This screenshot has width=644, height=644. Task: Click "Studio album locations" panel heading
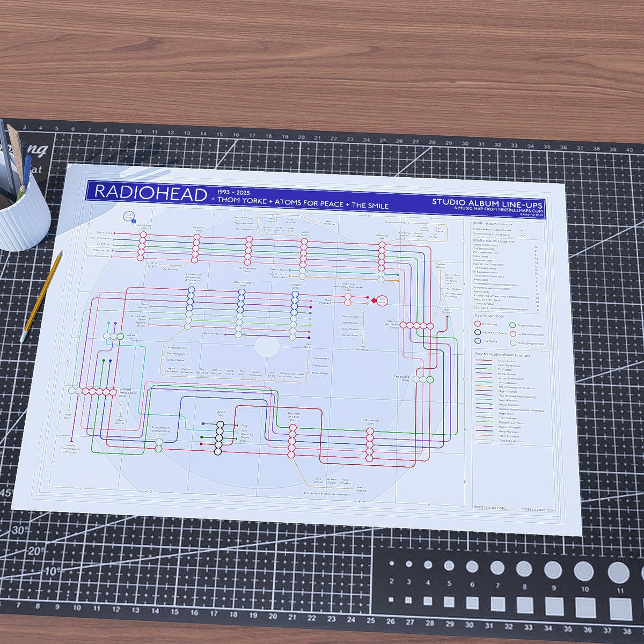(493, 241)
